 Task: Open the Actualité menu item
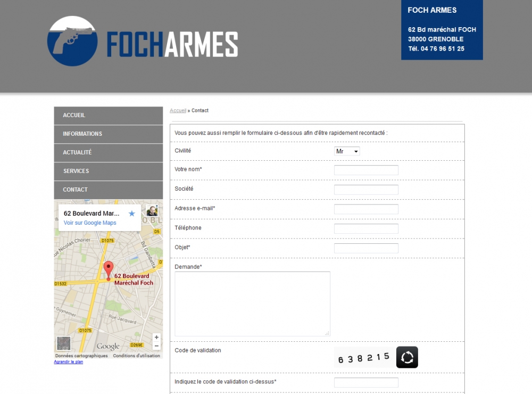click(108, 153)
